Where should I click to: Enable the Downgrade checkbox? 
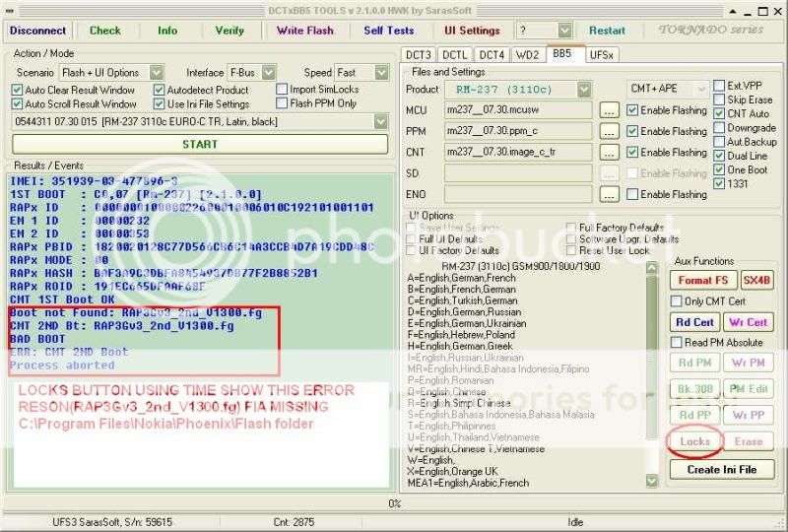click(x=719, y=128)
